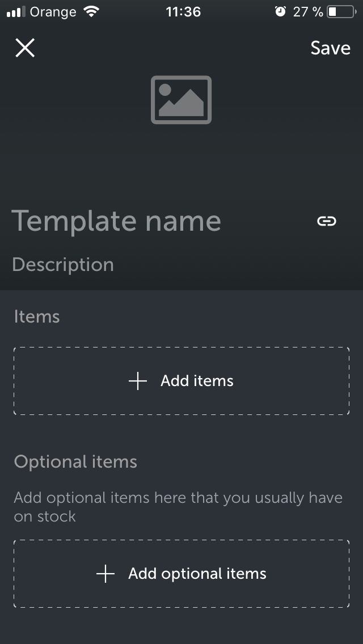Tap the battery indicator icon
This screenshot has height=644, width=363.
tap(341, 11)
